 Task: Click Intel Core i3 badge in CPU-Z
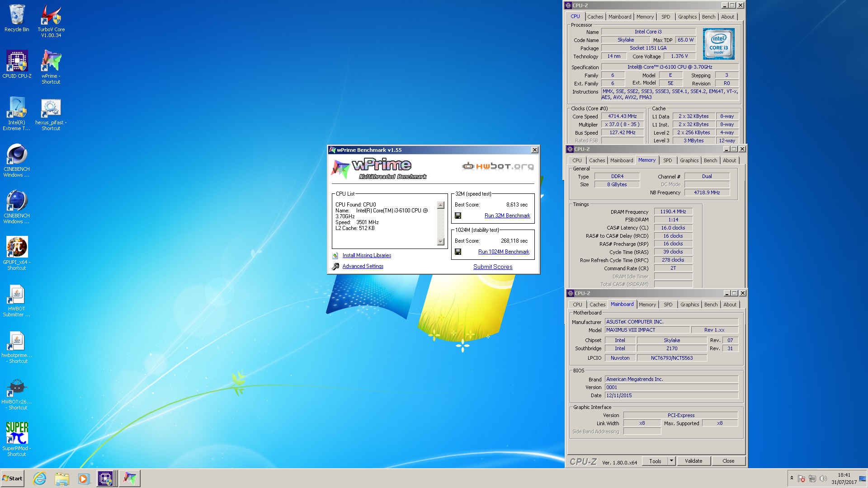coord(718,44)
